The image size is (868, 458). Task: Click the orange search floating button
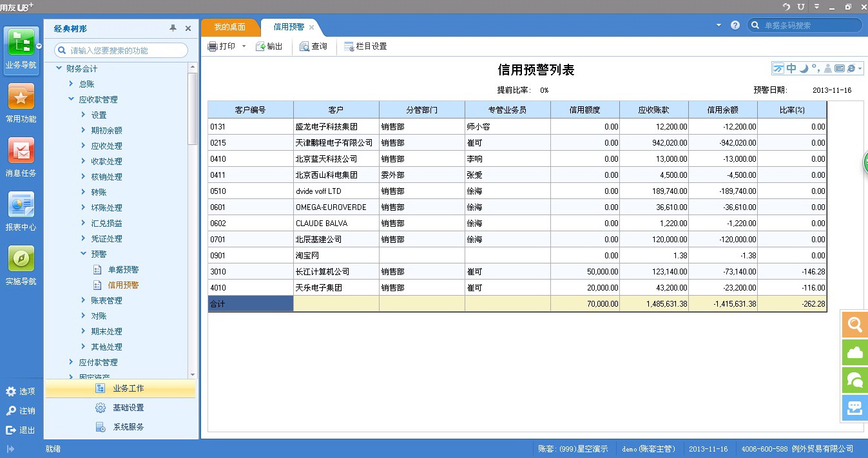[x=855, y=325]
